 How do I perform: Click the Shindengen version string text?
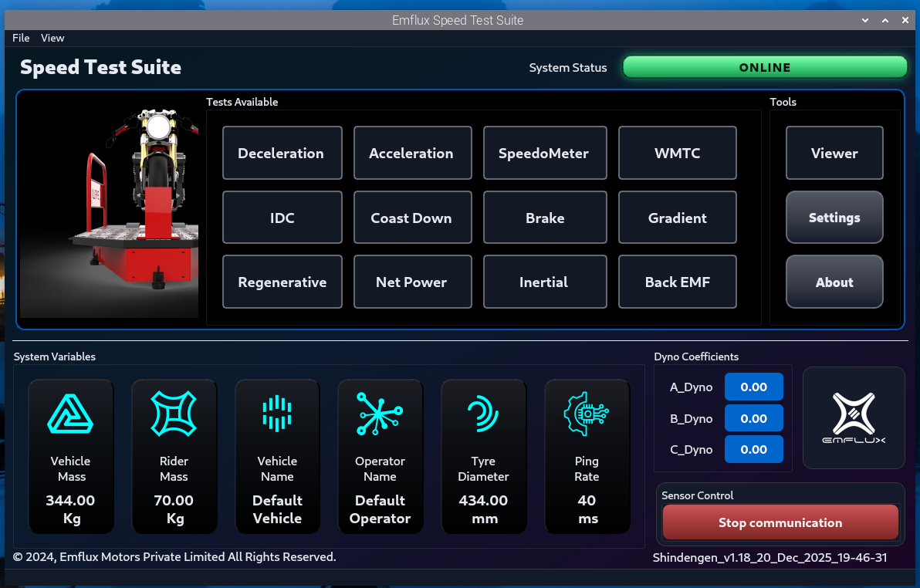769,557
